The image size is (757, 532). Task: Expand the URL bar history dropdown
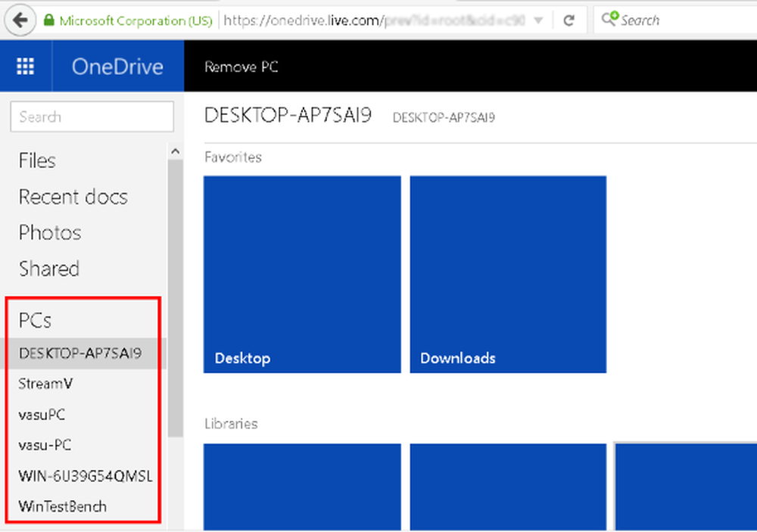coord(538,20)
